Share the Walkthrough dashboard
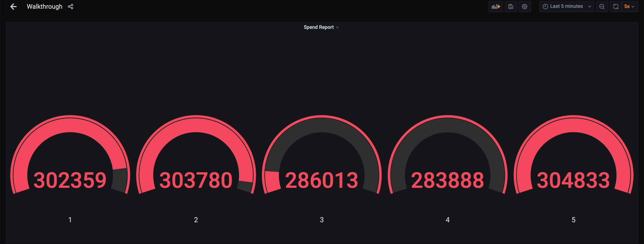The image size is (644, 244). [70, 7]
